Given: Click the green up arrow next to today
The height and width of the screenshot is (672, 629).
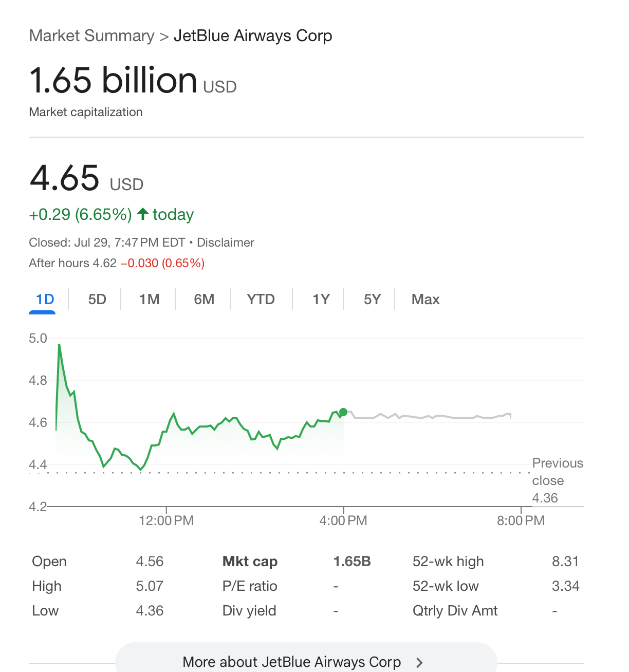Looking at the screenshot, I should tap(143, 214).
